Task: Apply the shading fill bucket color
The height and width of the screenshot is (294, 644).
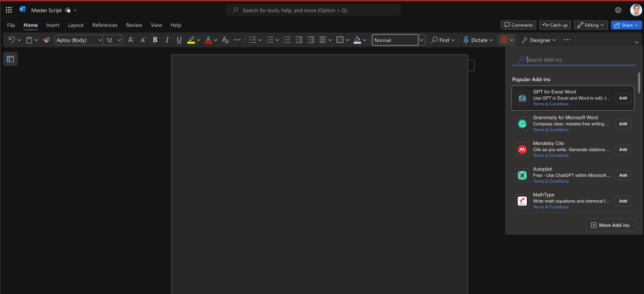Action: (357, 40)
